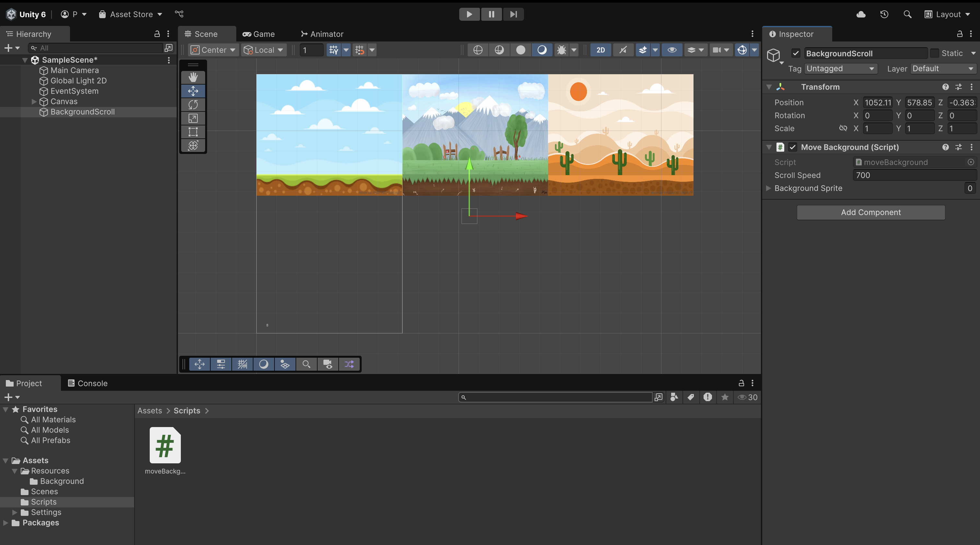Enable the Static checkbox

pos(934,53)
